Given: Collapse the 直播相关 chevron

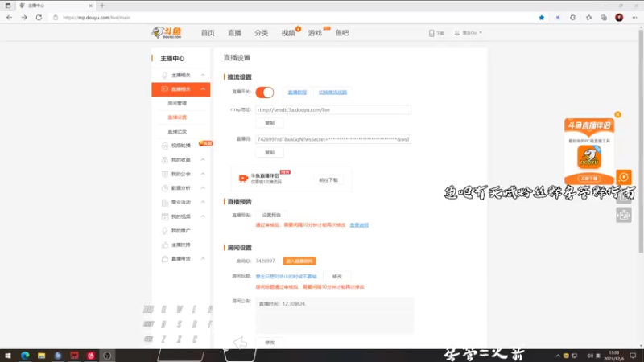Looking at the screenshot, I should point(203,89).
